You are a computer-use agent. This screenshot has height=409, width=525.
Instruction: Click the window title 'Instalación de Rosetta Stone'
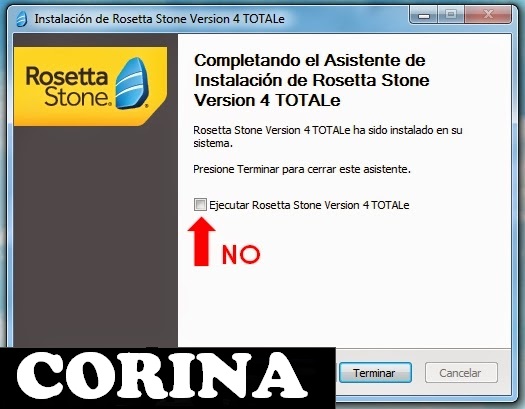tap(159, 19)
